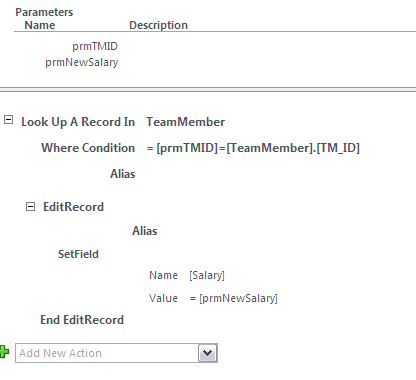Select the prmNewSalary parameter name
This screenshot has height=380, width=416.
click(82, 62)
